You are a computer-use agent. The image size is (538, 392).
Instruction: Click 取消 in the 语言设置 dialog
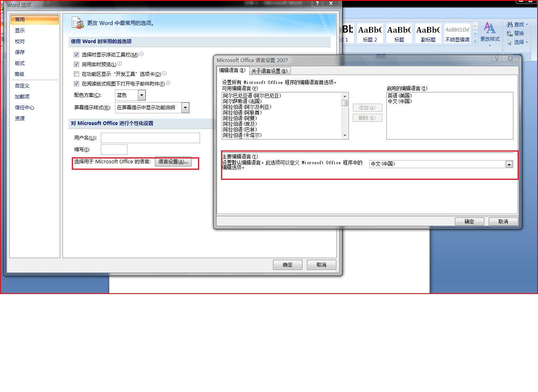(x=503, y=221)
